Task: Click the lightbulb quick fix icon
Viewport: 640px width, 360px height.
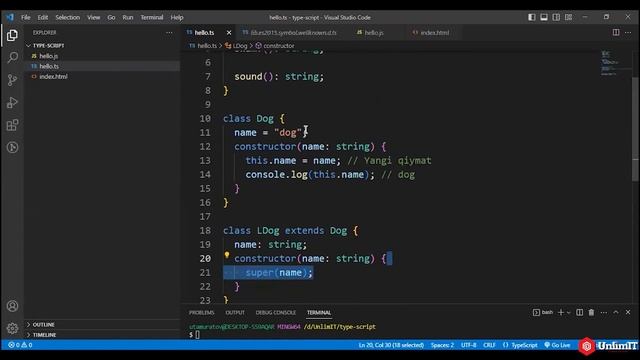Action: point(227,256)
